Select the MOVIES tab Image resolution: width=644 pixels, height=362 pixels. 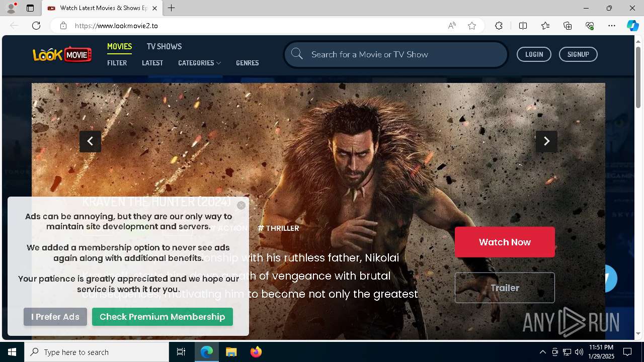(119, 46)
